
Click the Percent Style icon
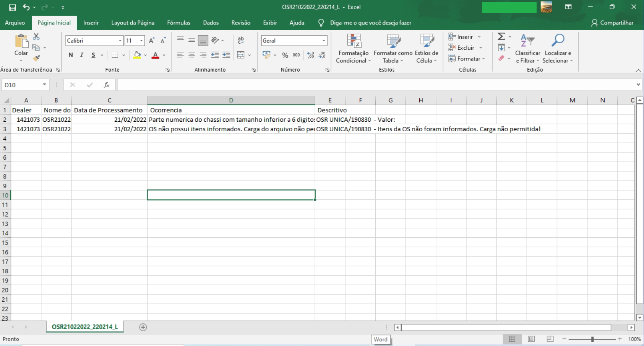285,55
